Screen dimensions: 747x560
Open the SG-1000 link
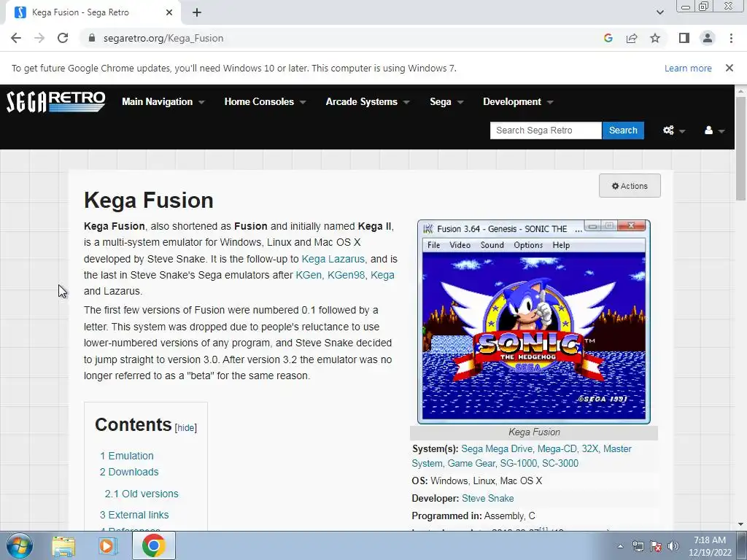click(519, 463)
